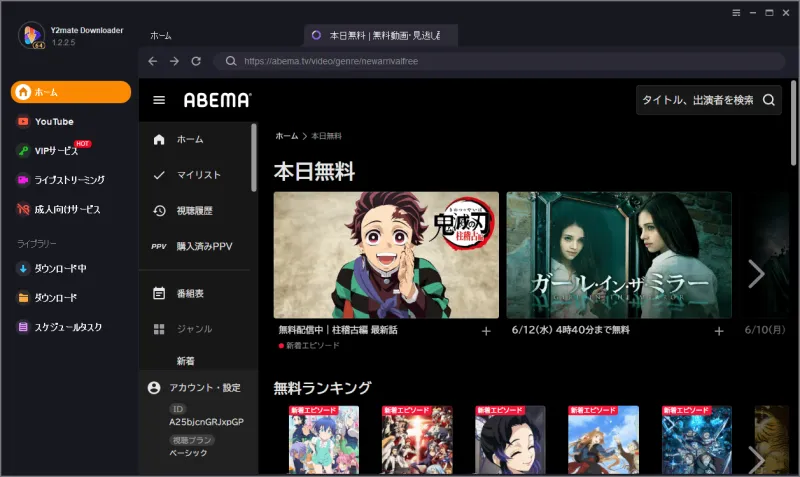Open 視聴履歴 in the ABEMA menu
The height and width of the screenshot is (477, 800).
(195, 211)
